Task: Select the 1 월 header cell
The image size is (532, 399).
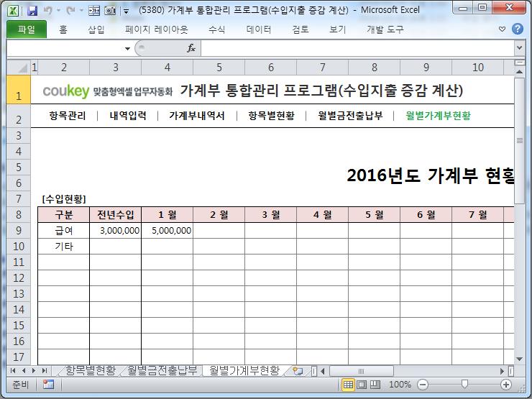Action: click(168, 215)
